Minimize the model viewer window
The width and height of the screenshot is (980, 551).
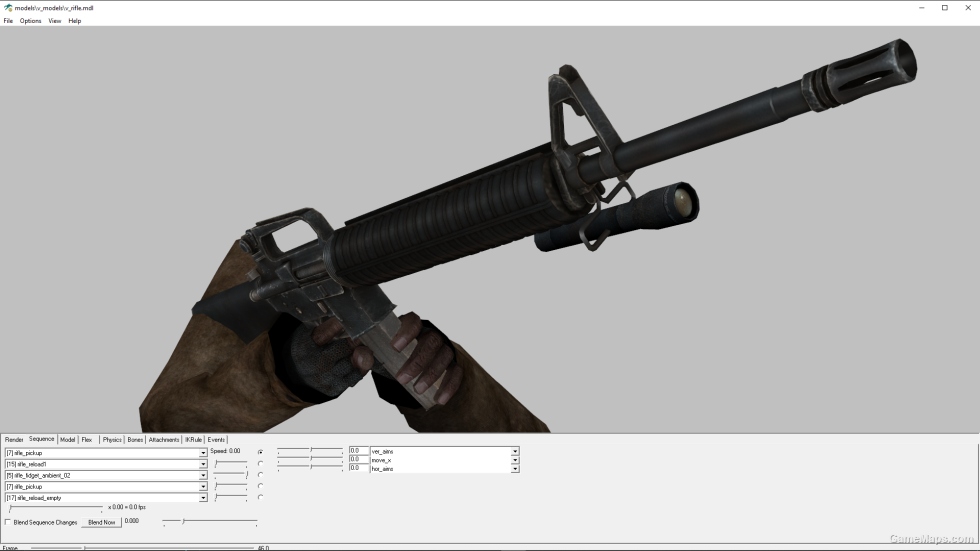[921, 8]
